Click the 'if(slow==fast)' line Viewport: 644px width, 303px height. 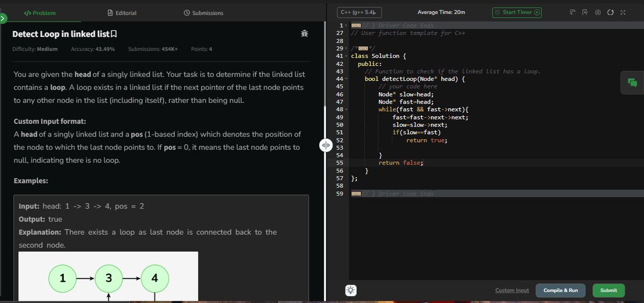coord(416,132)
